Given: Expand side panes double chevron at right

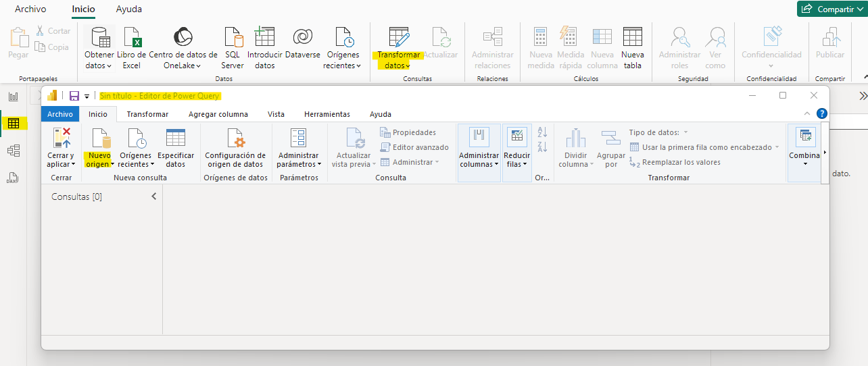Looking at the screenshot, I should point(863,96).
